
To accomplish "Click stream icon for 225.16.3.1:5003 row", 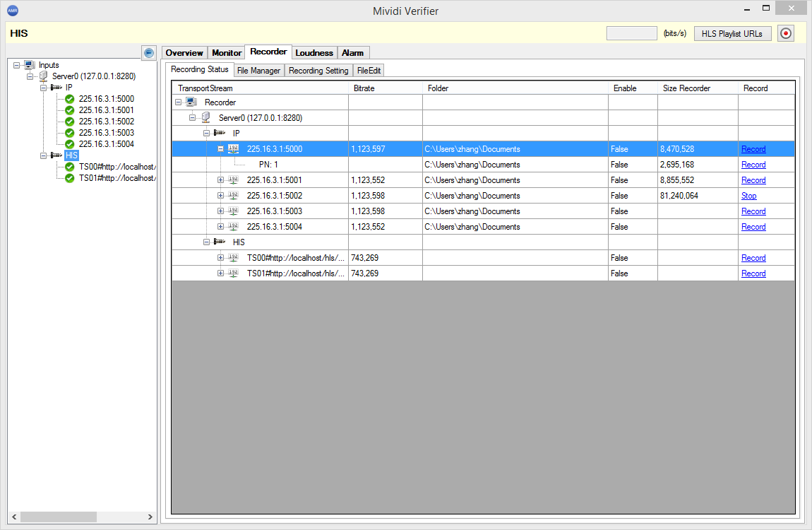I will tap(233, 211).
